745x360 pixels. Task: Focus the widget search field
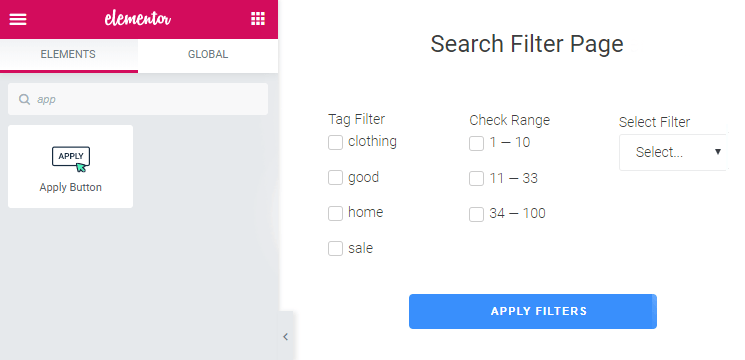click(x=138, y=99)
